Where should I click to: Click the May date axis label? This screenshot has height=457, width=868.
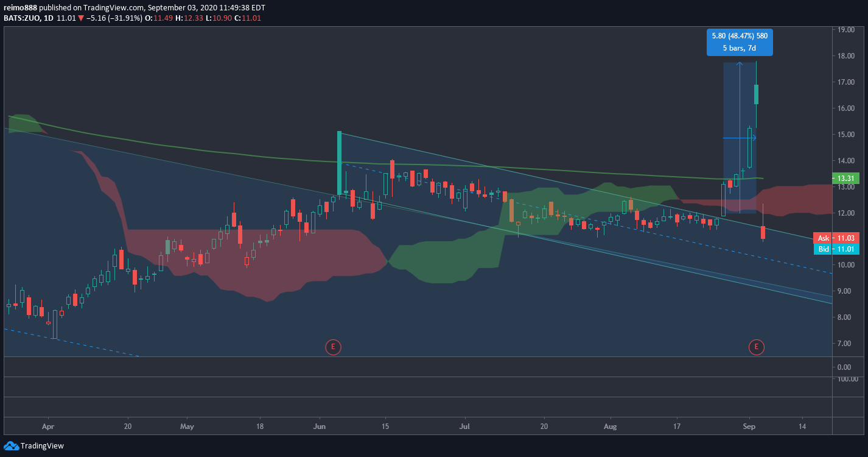(x=187, y=427)
